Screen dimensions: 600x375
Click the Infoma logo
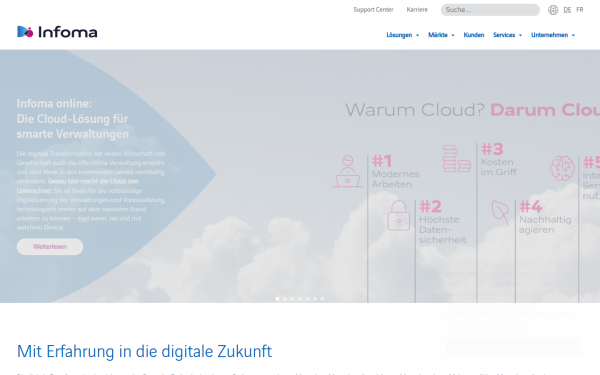57,32
